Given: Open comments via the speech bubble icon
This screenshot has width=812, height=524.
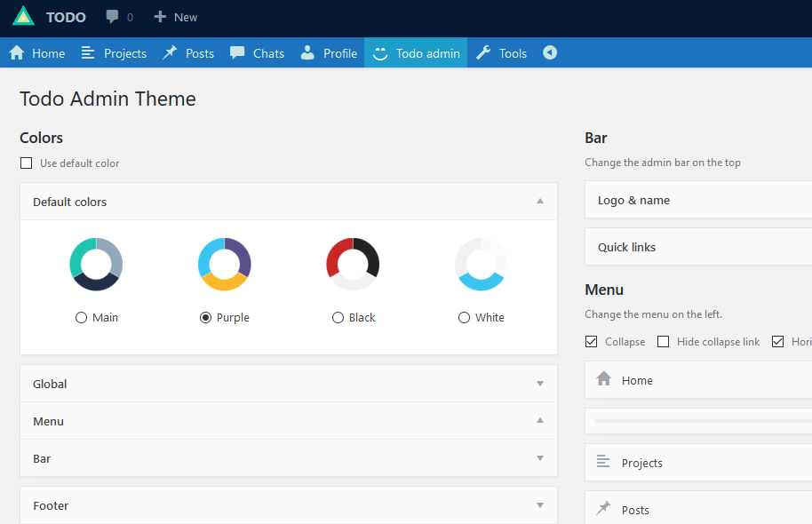Looking at the screenshot, I should (112, 17).
